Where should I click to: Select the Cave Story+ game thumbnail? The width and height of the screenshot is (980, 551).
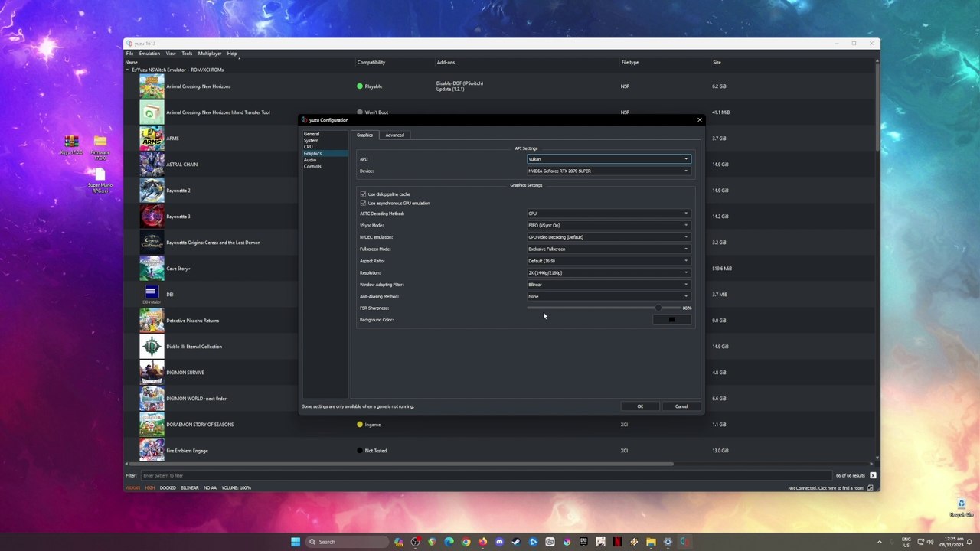152,269
